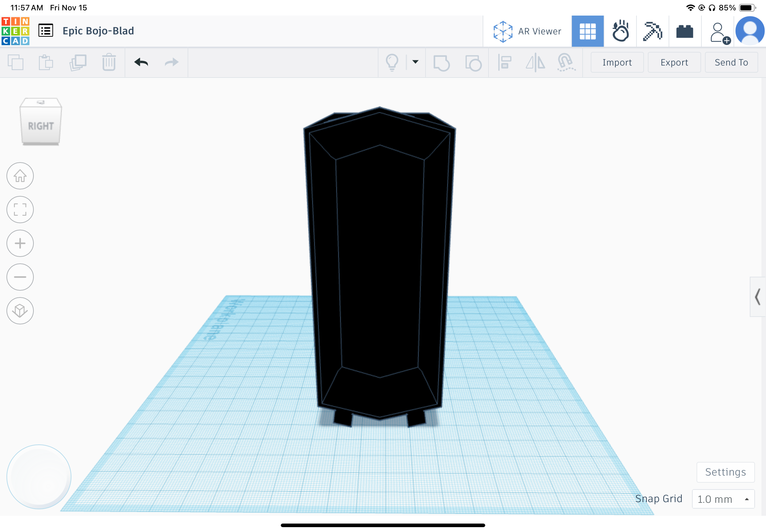Open the user profile avatar
The height and width of the screenshot is (532, 766).
click(750, 31)
